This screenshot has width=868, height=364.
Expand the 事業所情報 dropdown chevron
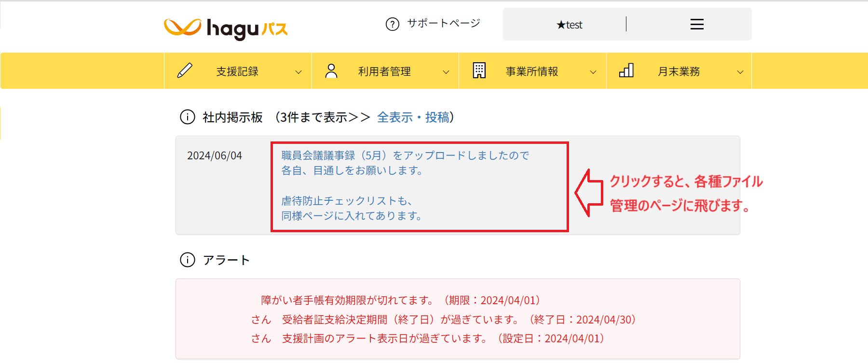point(593,72)
